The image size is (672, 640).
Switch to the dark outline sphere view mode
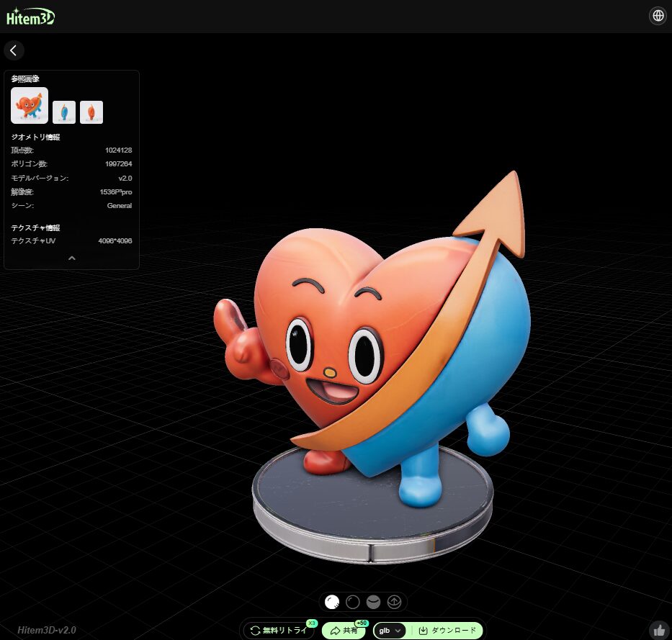353,602
